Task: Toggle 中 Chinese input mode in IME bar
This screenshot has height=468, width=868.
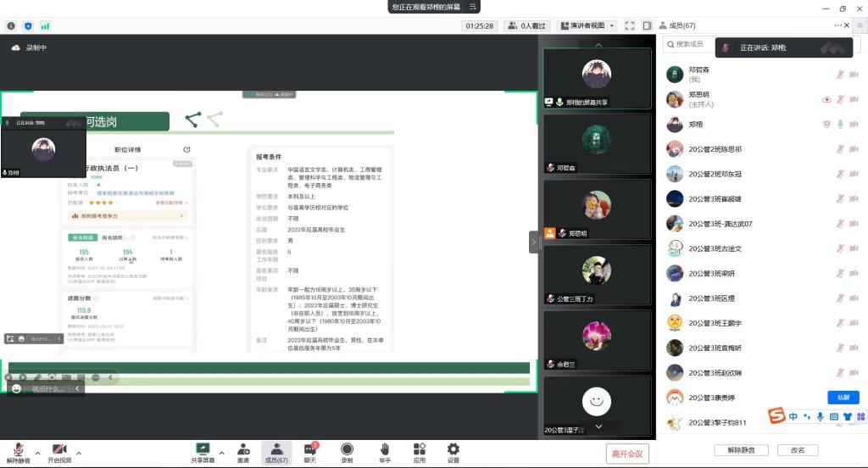Action: 793,416
